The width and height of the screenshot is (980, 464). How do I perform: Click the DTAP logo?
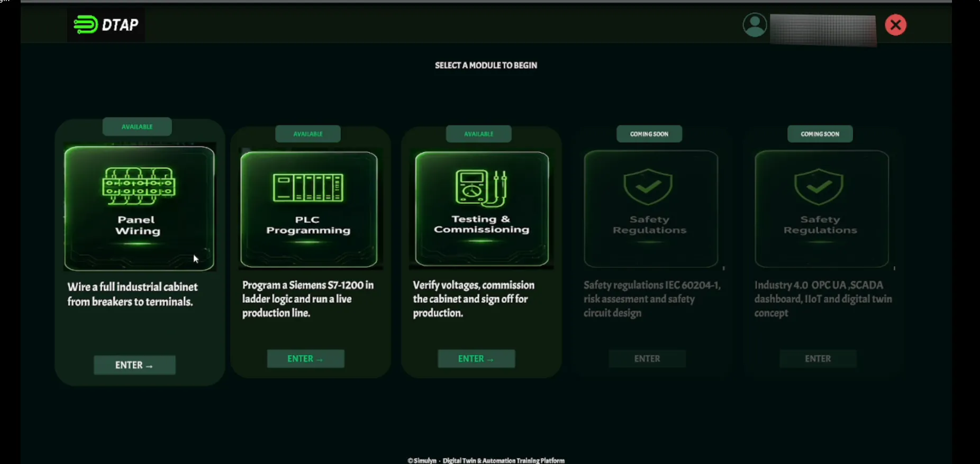click(106, 24)
